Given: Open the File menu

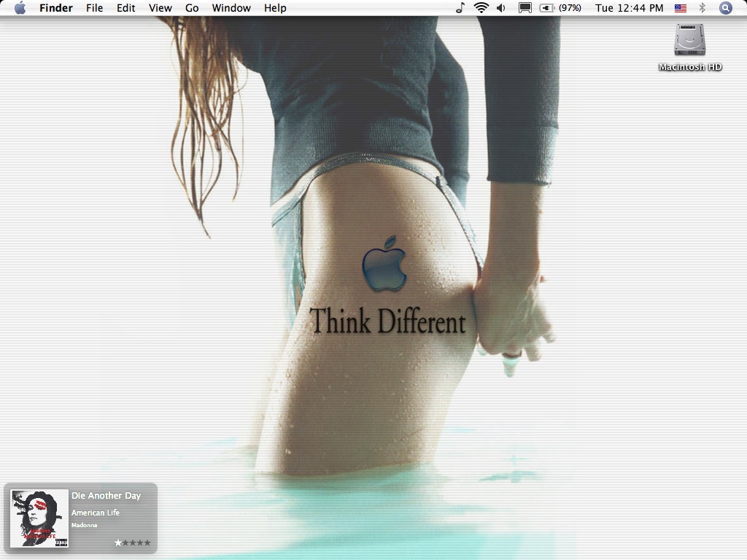Looking at the screenshot, I should pyautogui.click(x=94, y=8).
